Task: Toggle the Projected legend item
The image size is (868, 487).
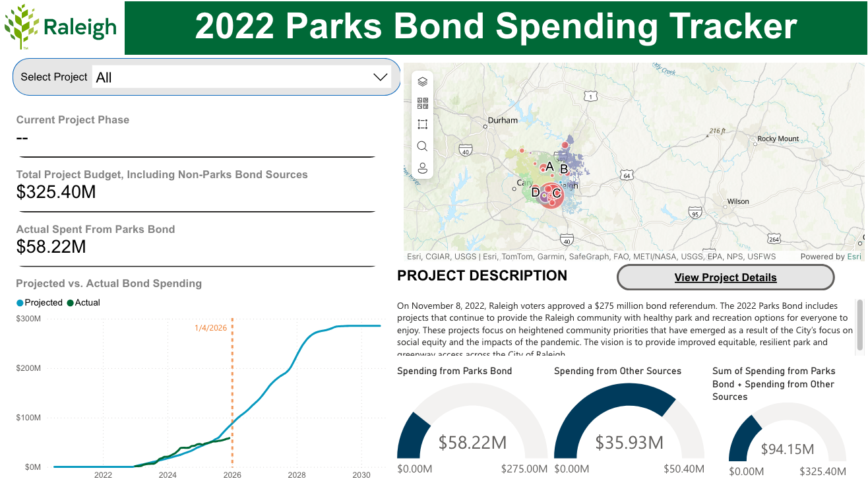Action: pos(40,303)
